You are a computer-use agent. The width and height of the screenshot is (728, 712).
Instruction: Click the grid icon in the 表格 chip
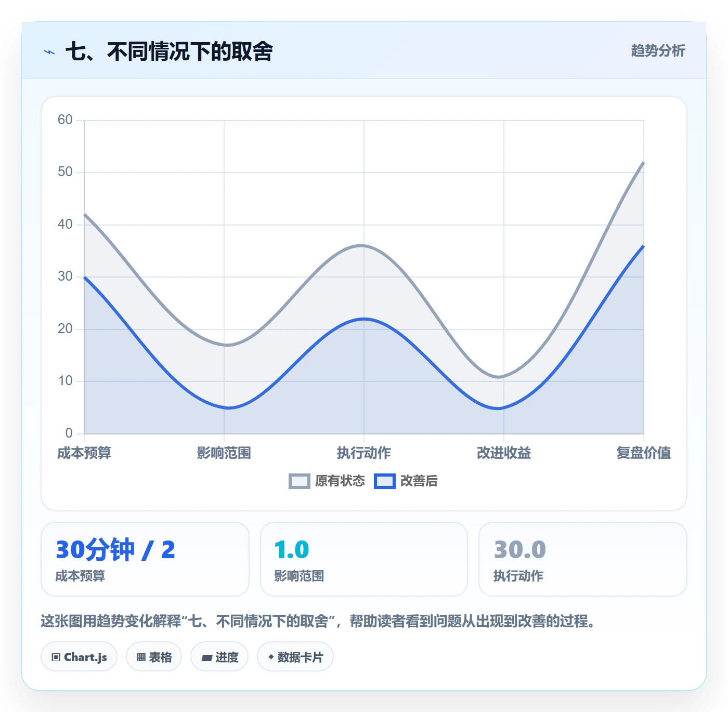(x=141, y=657)
